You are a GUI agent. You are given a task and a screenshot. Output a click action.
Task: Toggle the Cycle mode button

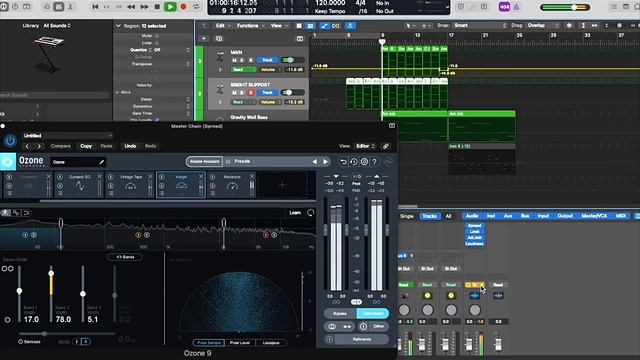coord(196,7)
